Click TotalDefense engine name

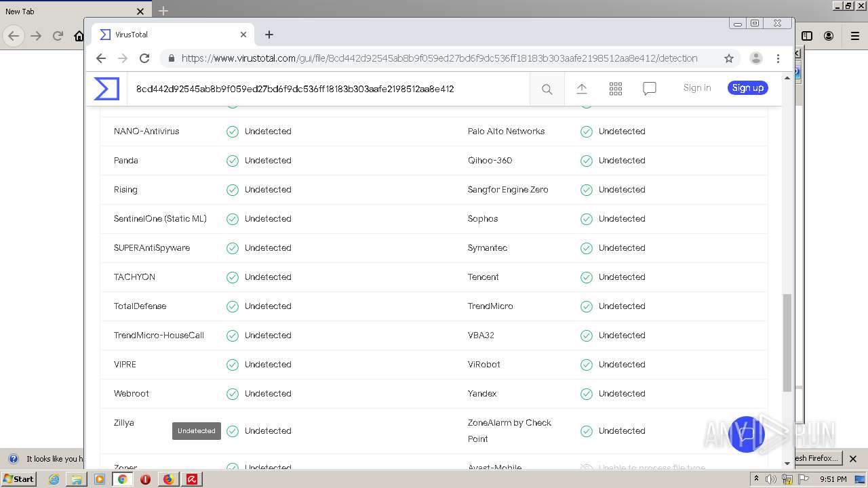pyautogui.click(x=140, y=306)
